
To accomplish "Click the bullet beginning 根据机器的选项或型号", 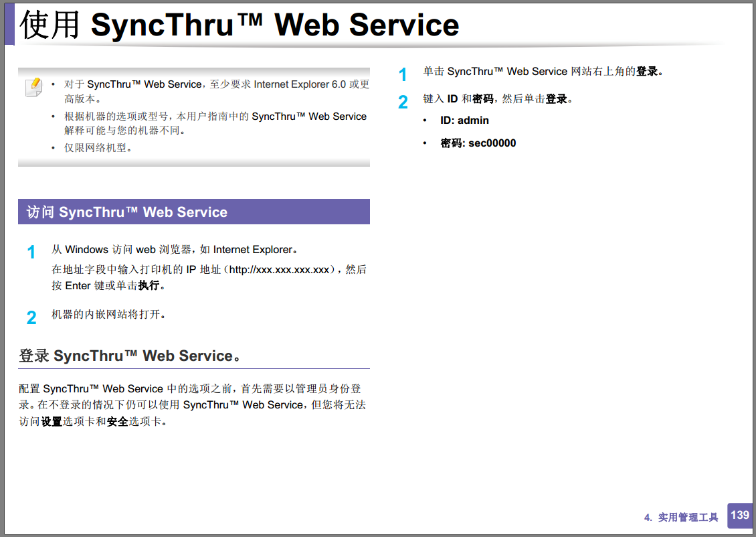I will coord(215,123).
